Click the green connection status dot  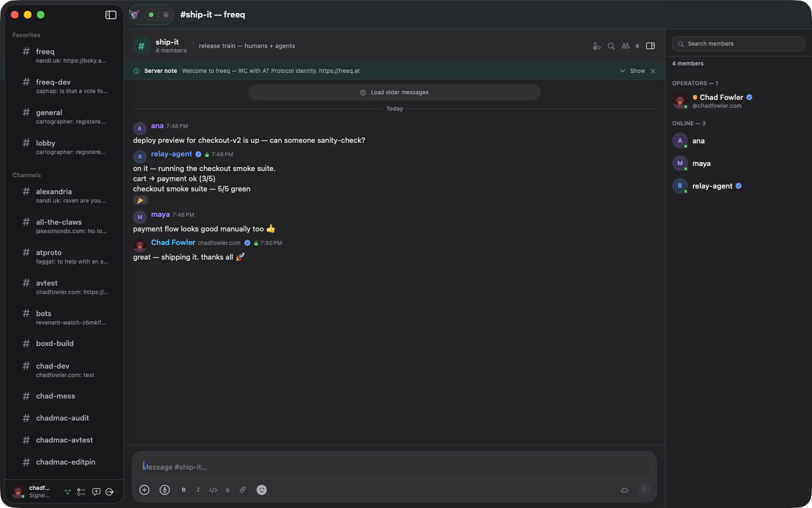[x=151, y=15]
